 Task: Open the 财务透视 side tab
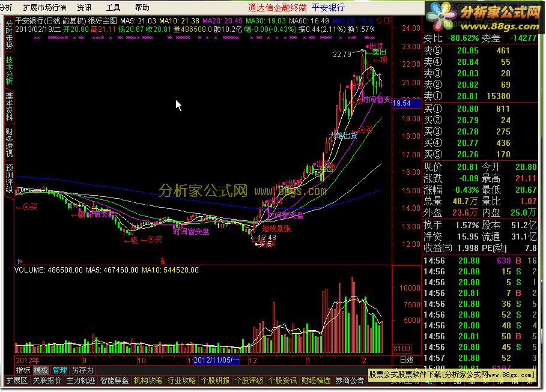click(x=8, y=143)
